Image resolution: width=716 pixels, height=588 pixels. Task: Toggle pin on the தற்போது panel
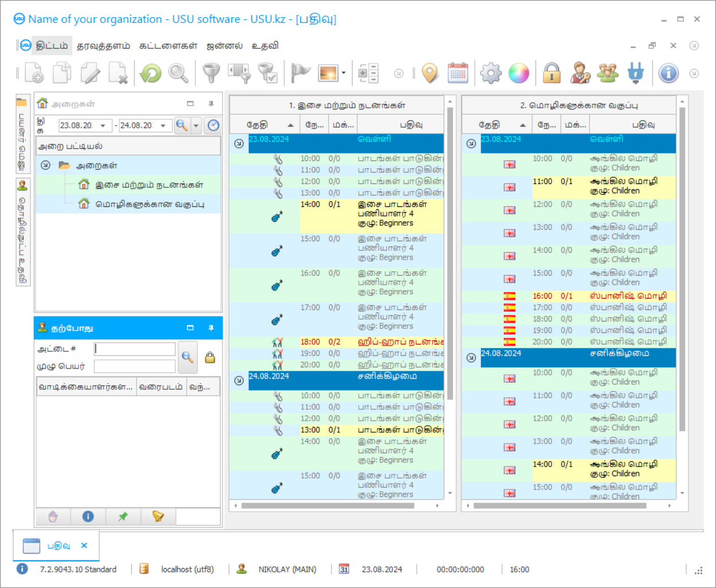[x=211, y=328]
